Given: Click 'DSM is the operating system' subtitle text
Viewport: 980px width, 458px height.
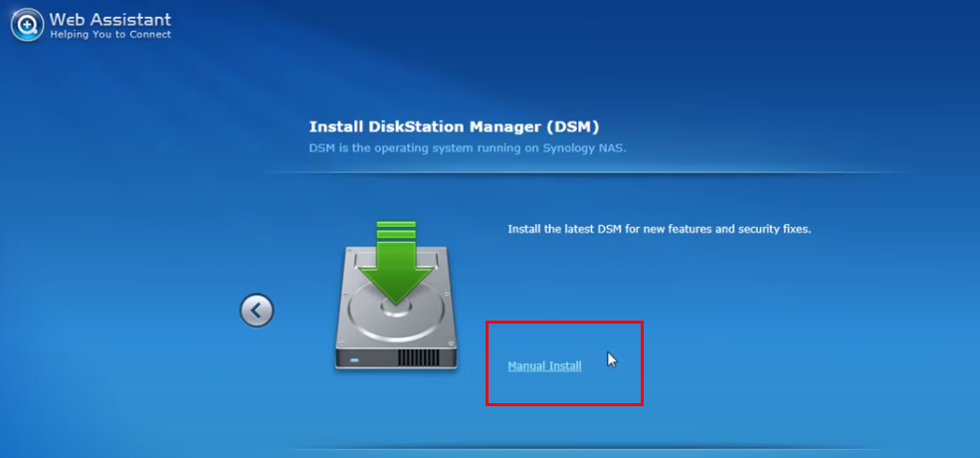Looking at the screenshot, I should 468,149.
